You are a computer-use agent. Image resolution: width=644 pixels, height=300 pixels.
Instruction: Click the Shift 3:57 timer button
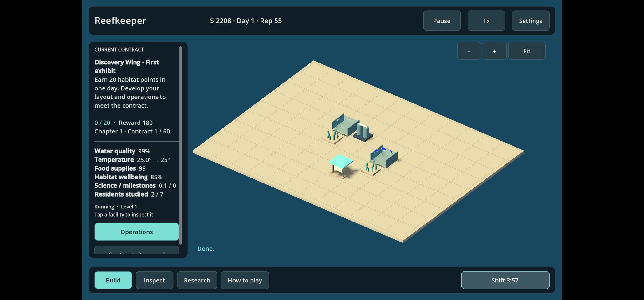click(505, 280)
